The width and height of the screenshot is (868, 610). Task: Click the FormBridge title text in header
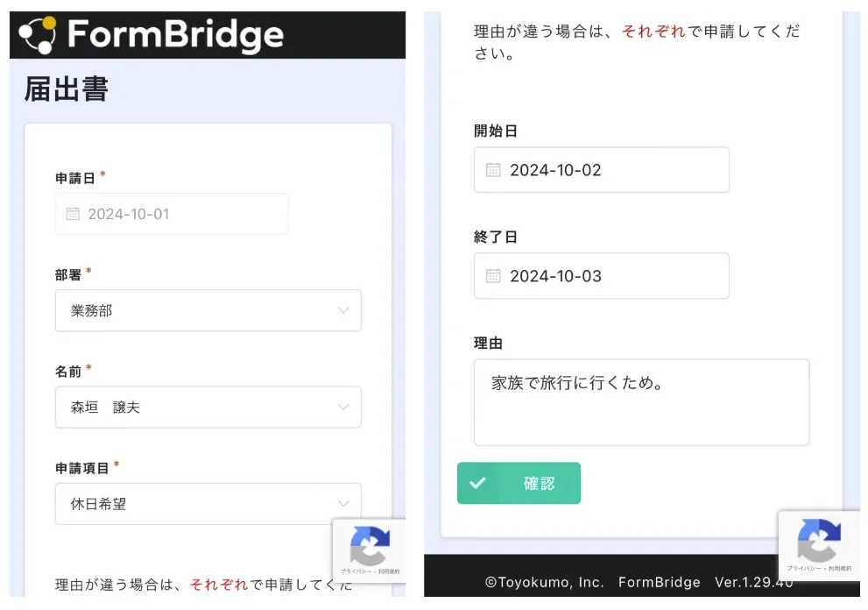click(x=175, y=35)
